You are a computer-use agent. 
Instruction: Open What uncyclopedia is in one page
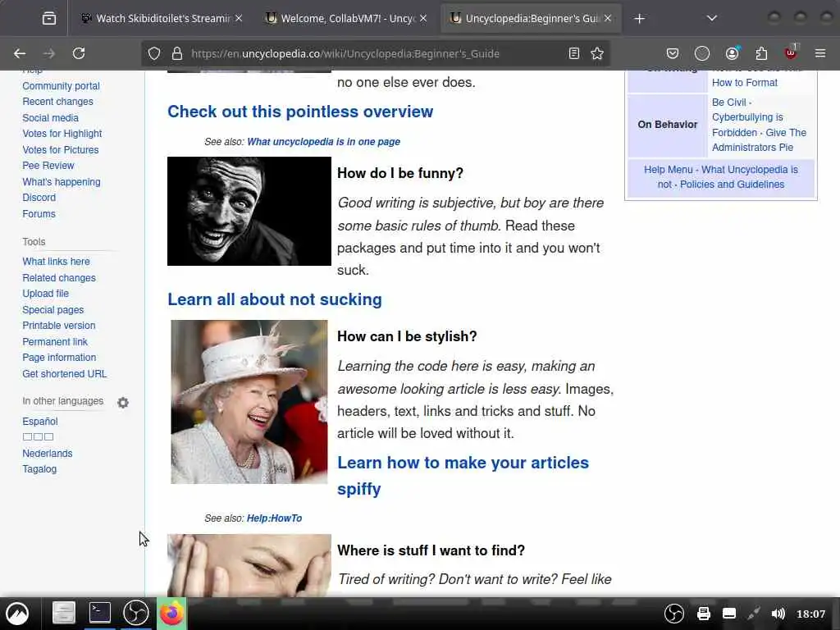[323, 141]
